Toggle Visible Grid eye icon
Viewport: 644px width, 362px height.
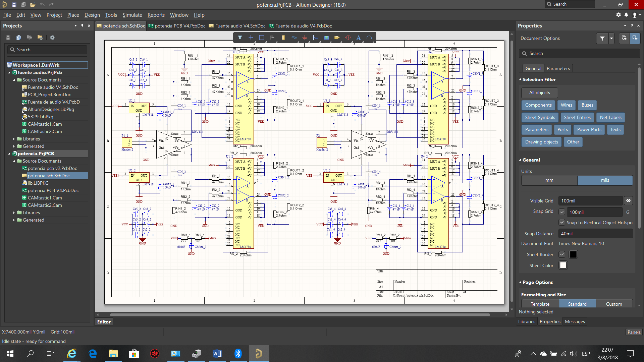pos(628,201)
